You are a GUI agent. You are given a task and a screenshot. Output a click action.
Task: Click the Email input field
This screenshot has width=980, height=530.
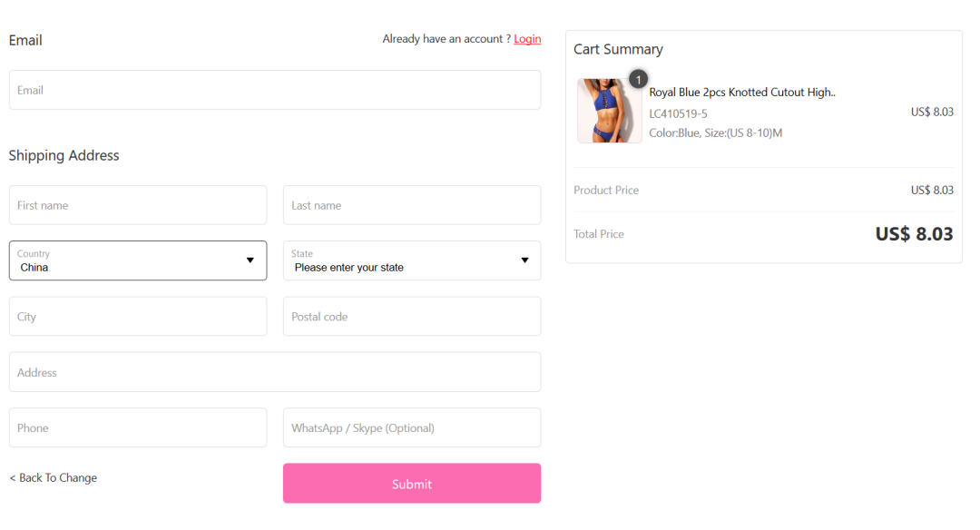click(275, 90)
